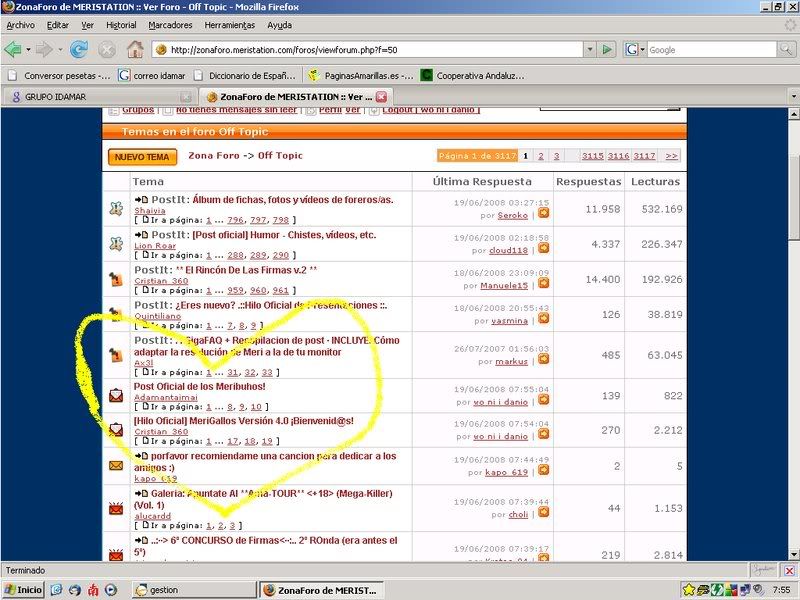The image size is (800, 600).
Task: Reload the page with the refresh icon
Action: (x=79, y=49)
